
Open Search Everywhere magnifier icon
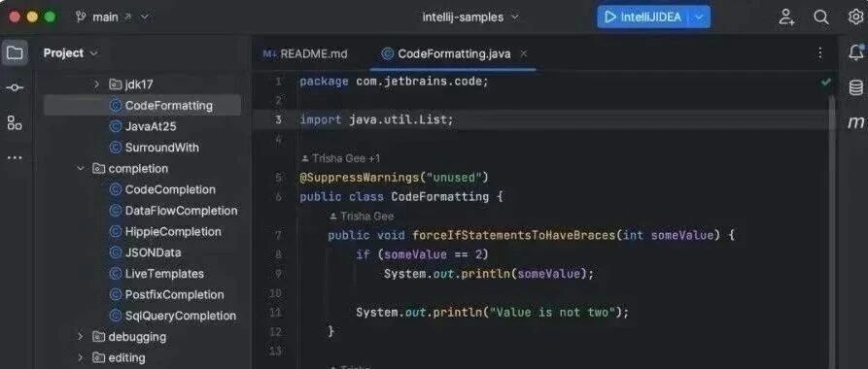821,17
